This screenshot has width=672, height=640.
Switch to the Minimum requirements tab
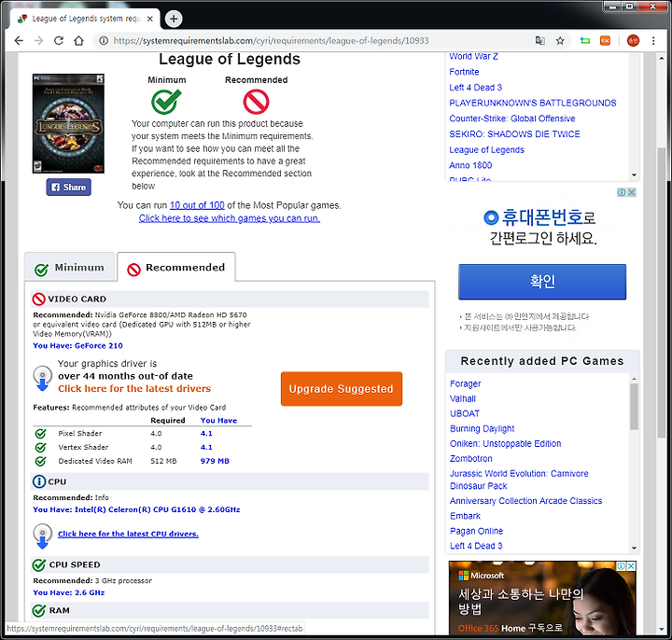pos(69,267)
